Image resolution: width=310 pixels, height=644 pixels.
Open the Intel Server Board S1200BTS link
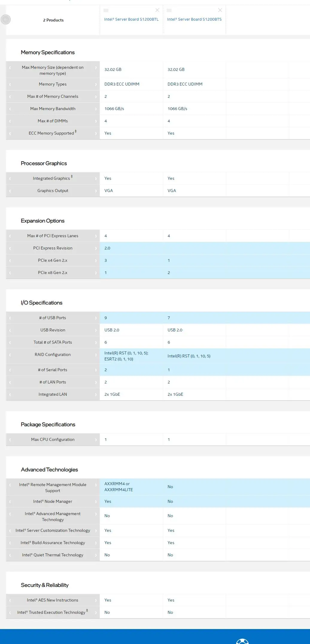coord(194,19)
